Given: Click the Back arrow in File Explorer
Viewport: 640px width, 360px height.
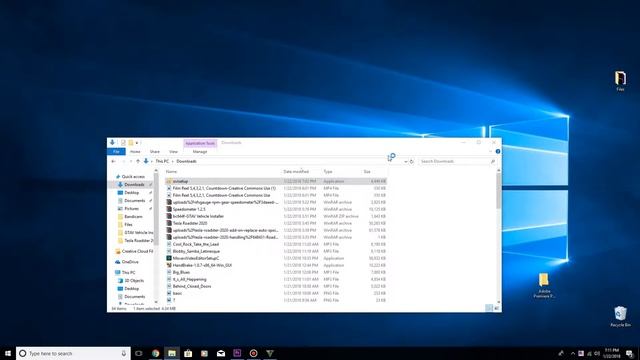Looking at the screenshot, I should point(113,161).
